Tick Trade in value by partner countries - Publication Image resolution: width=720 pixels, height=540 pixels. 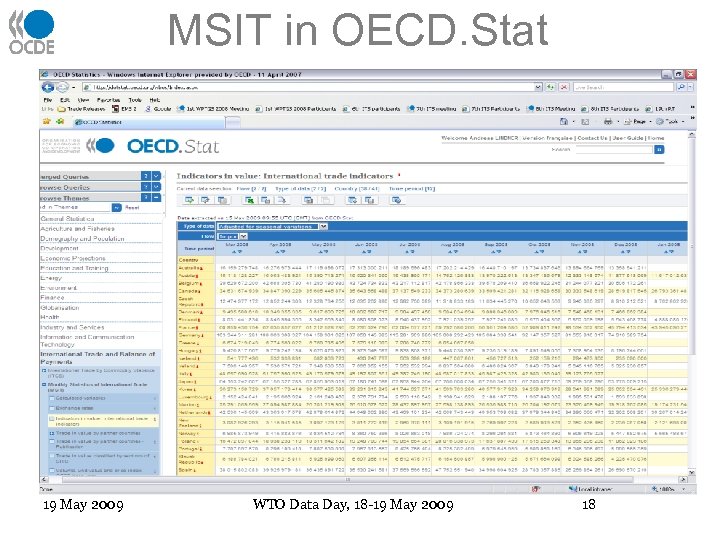(x=52, y=442)
